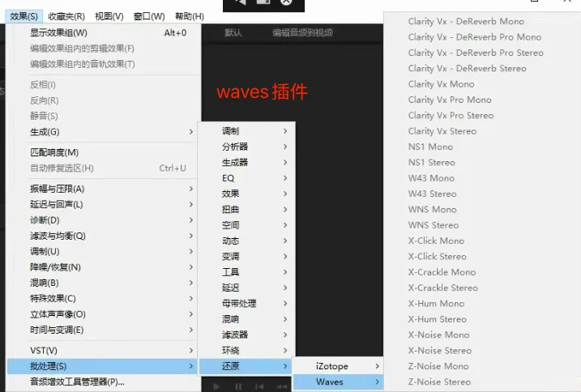Open the VST(V) submenu

[x=104, y=350]
